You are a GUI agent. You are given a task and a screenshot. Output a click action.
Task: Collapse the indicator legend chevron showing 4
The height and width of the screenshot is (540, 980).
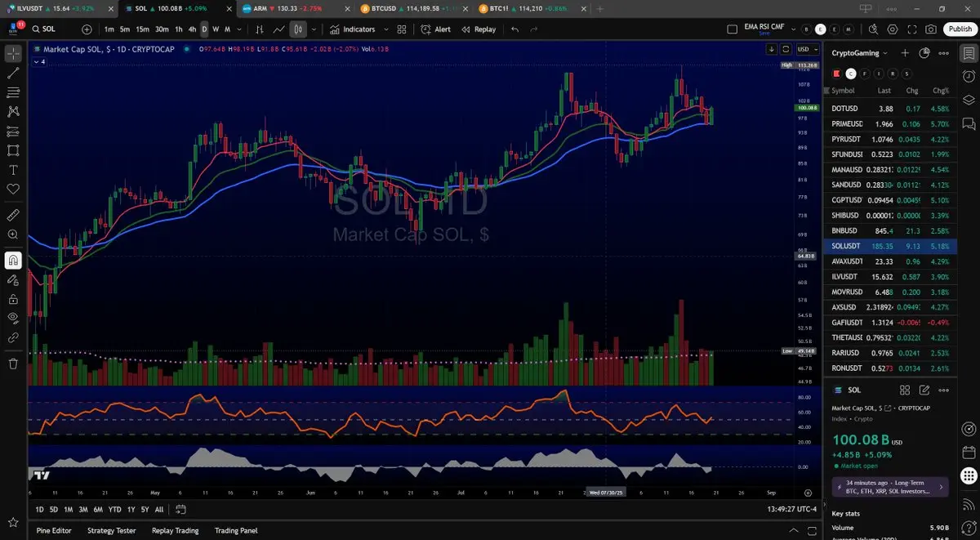click(x=39, y=62)
